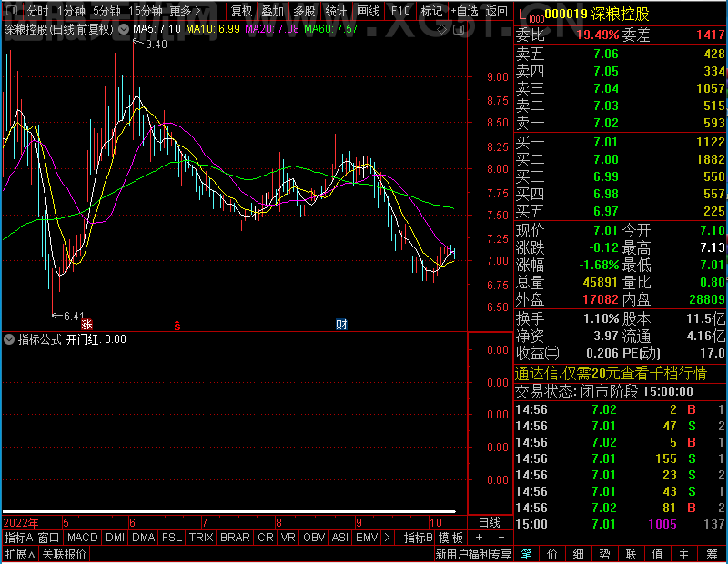Select the ASI indicator
Image resolution: width=728 pixels, height=564 pixels.
(x=339, y=538)
